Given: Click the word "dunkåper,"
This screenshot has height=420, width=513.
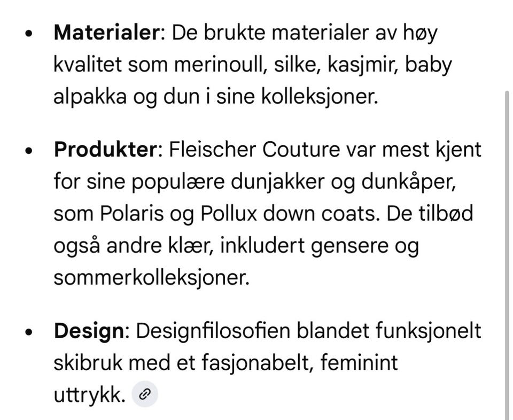Looking at the screenshot, I should 408,182.
